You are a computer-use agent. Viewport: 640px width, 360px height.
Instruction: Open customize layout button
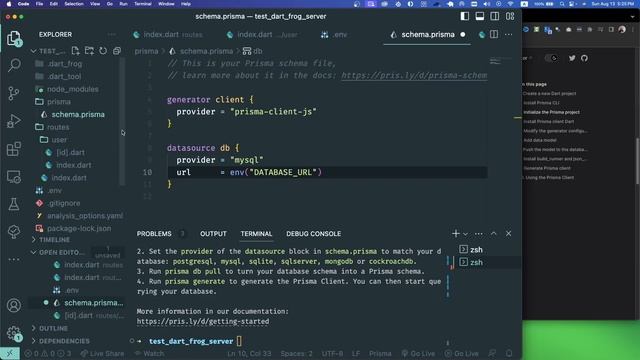coord(510,16)
